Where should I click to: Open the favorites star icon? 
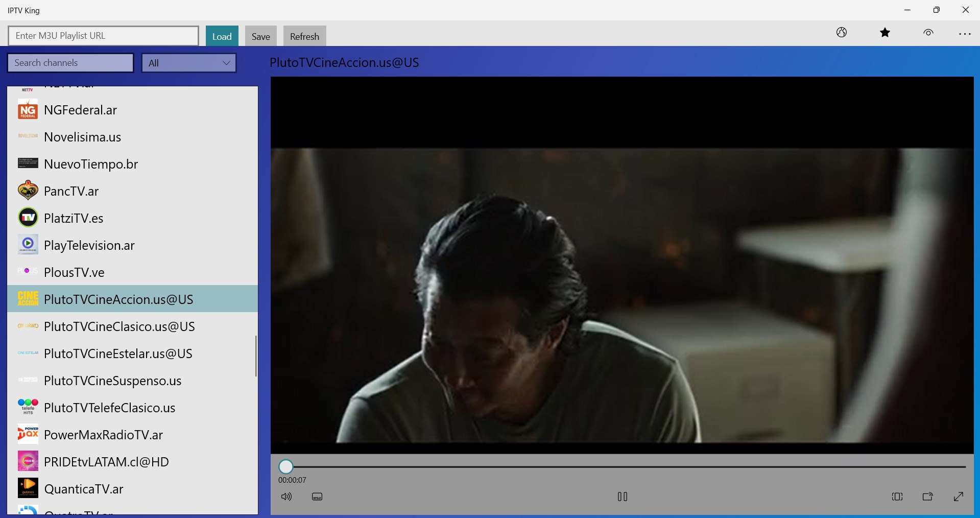[885, 32]
